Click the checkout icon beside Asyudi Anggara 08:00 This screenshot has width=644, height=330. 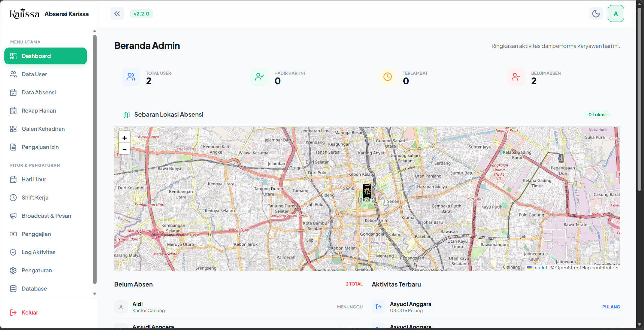379,307
